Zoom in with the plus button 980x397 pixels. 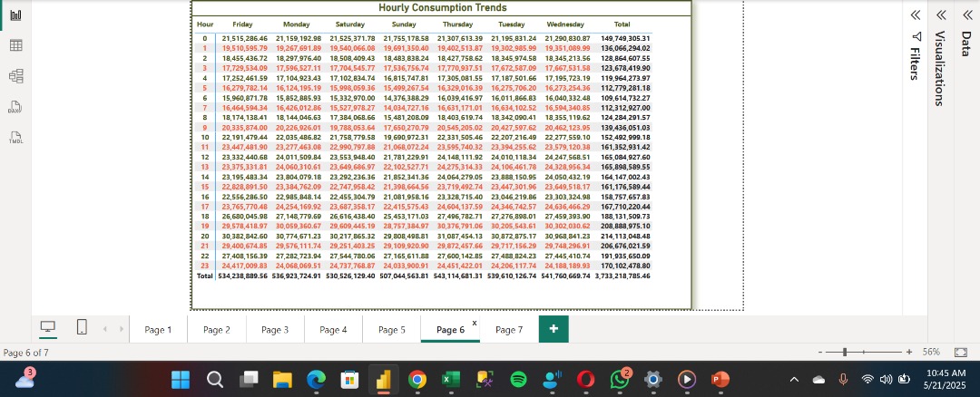tap(909, 353)
